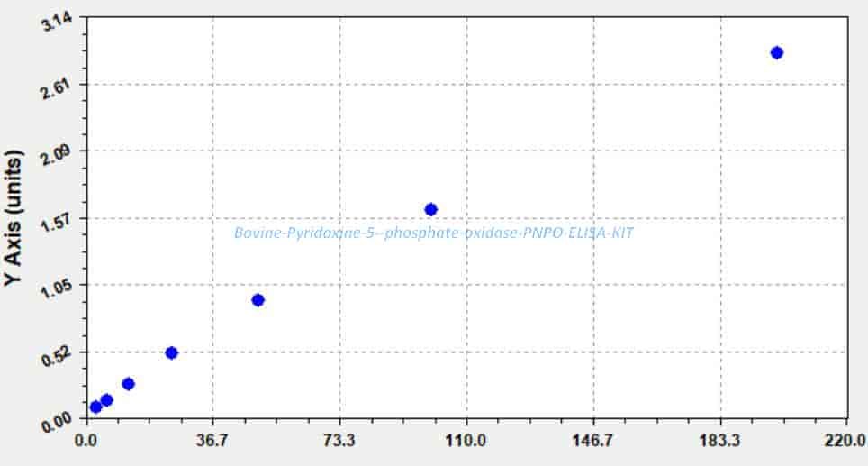Image resolution: width=868 pixels, height=466 pixels.
Task: Click the data point near X value 100
Action: coord(430,209)
